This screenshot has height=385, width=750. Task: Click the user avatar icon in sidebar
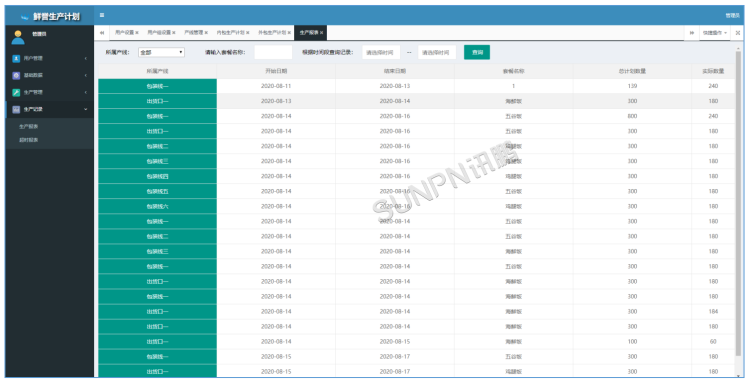18,37
